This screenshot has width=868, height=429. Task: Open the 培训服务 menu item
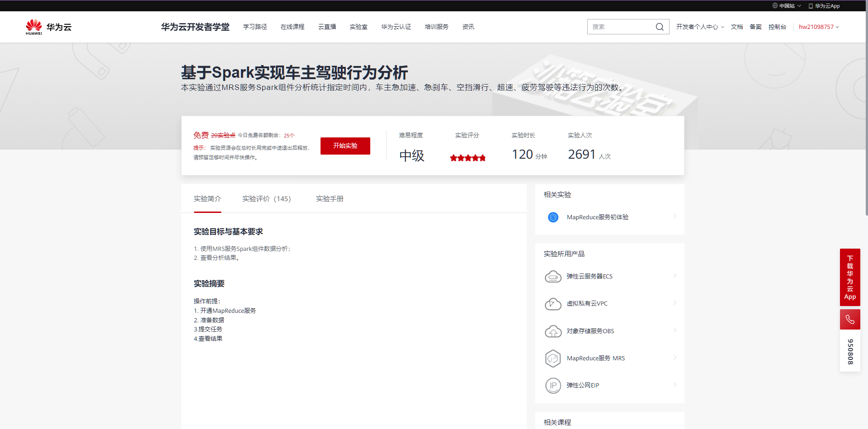437,27
